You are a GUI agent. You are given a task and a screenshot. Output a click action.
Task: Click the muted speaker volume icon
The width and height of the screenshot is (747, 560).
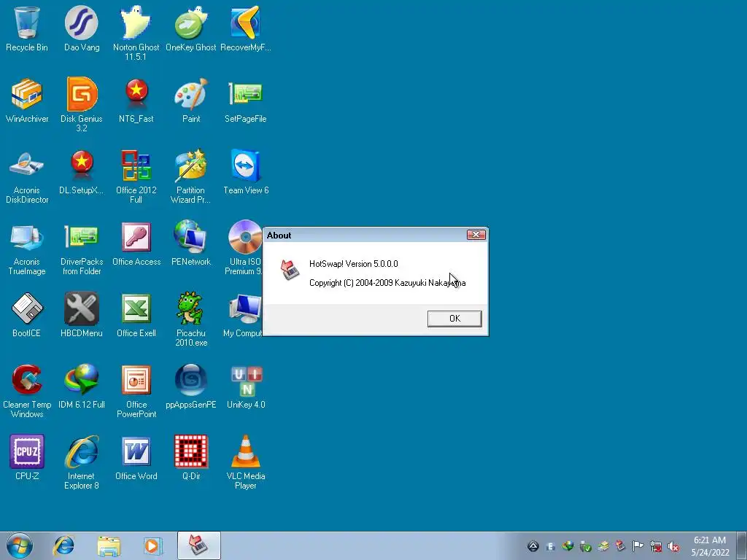[x=673, y=547]
